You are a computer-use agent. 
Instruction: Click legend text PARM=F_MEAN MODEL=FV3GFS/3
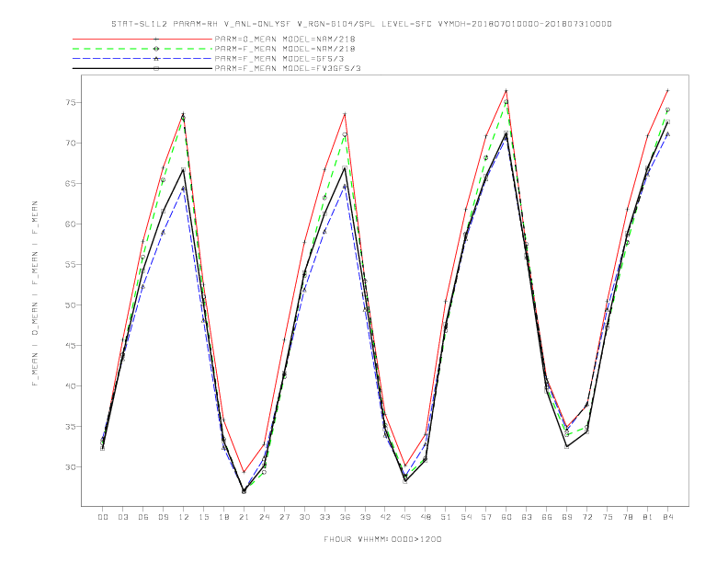click(x=288, y=68)
